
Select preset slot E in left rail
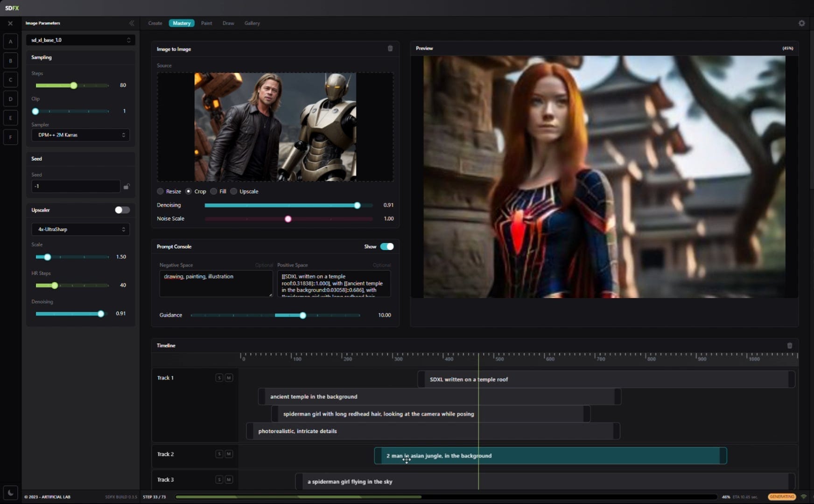10,118
